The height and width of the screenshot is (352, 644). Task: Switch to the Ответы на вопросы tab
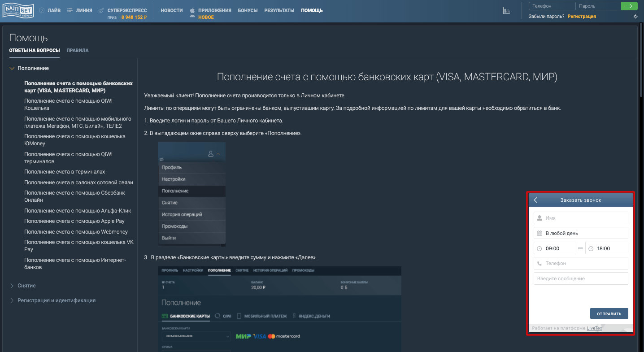[35, 50]
